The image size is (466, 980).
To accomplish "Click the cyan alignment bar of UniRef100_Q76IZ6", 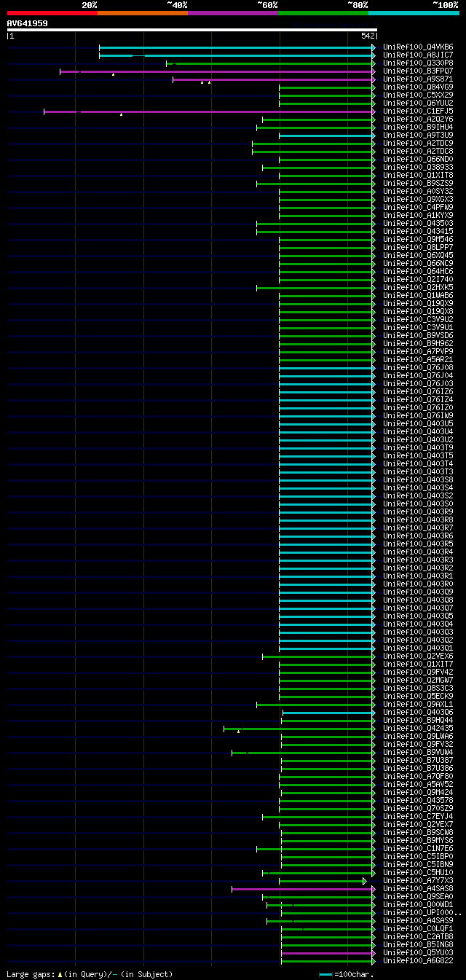I will [326, 392].
